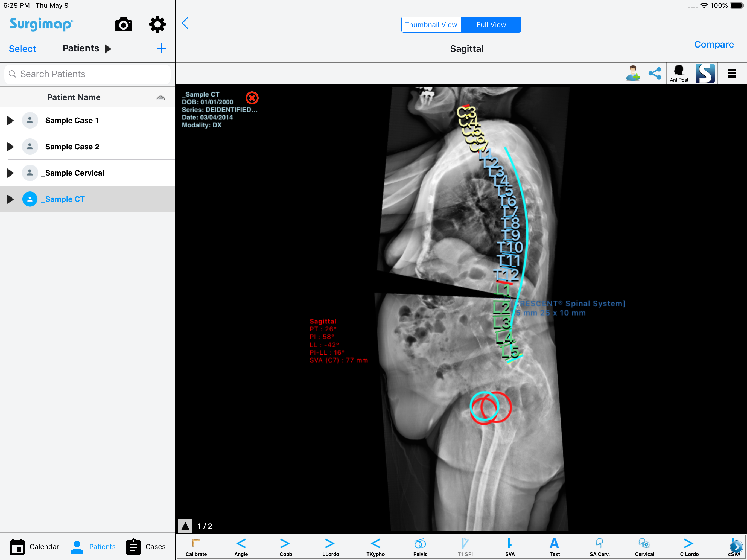The width and height of the screenshot is (747, 560).
Task: Click the Compare button
Action: (714, 45)
